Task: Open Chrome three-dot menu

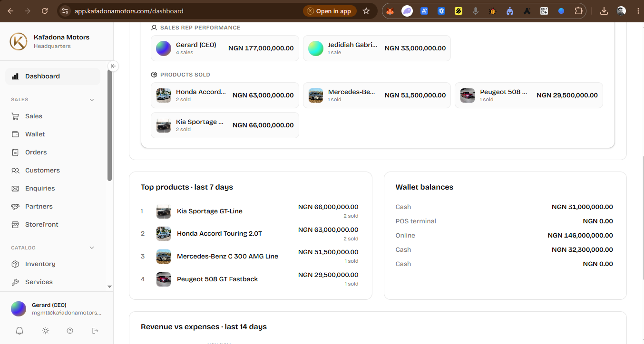Action: click(637, 11)
